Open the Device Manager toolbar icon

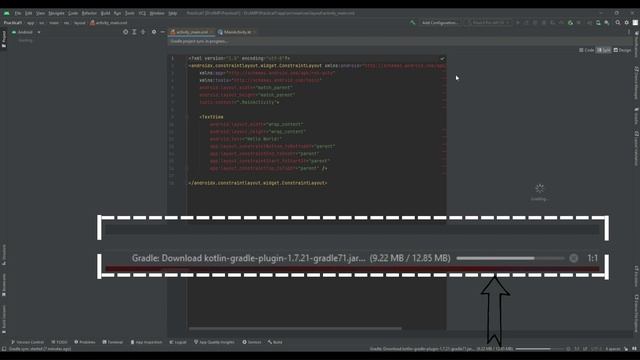(598, 23)
